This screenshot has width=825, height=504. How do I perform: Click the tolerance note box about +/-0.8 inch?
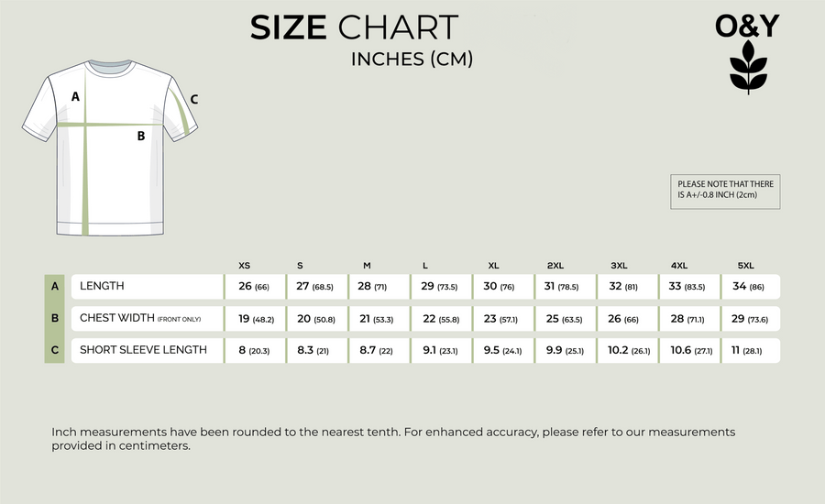tap(725, 191)
